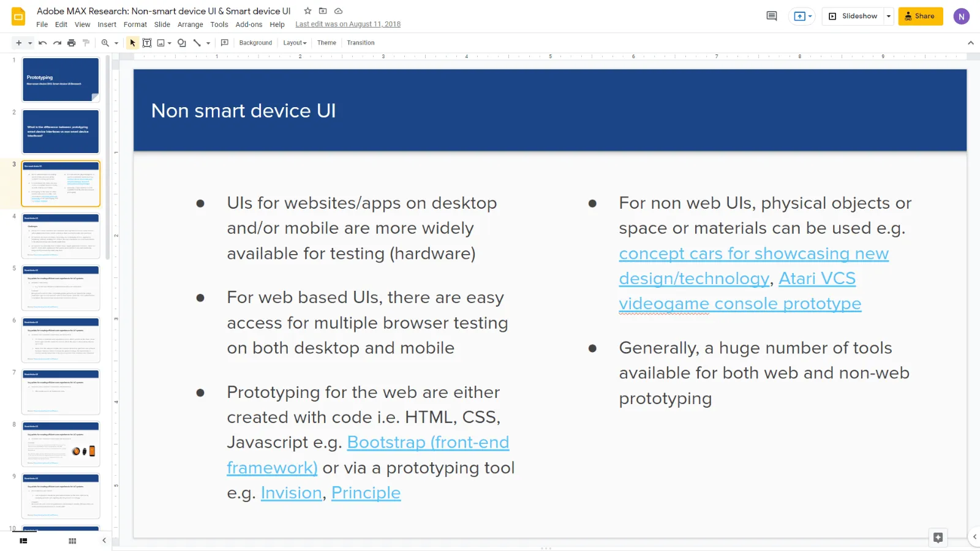Collapse the slide filmstrip panel

click(104, 540)
